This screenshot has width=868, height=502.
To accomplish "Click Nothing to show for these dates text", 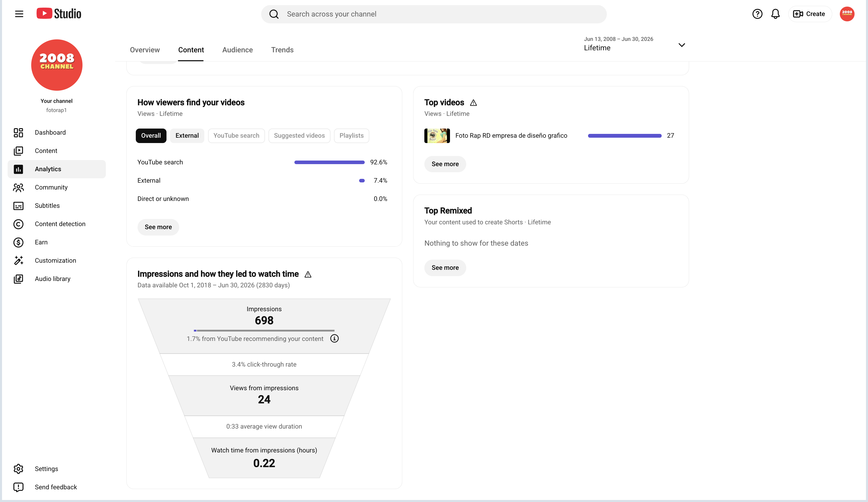I will (x=476, y=243).
